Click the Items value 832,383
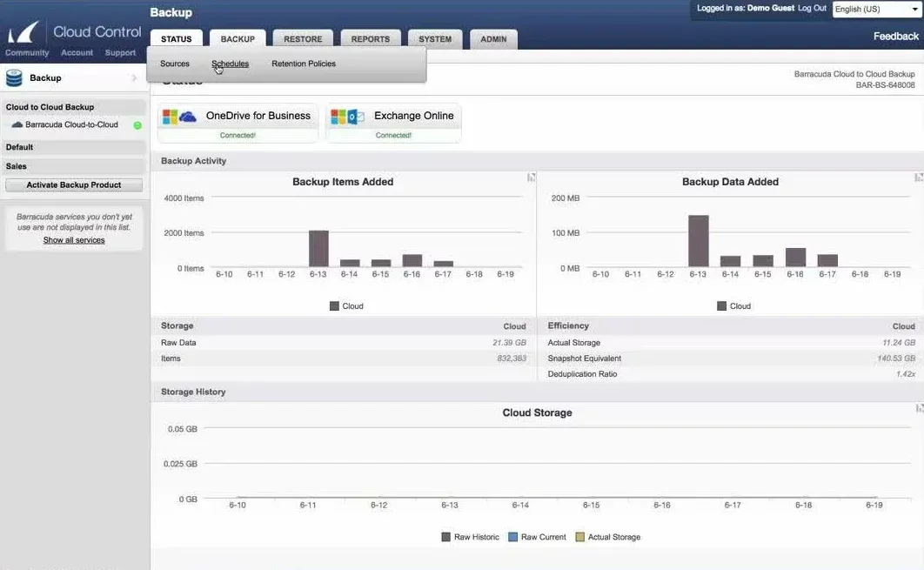Viewport: 924px width, 570px height. (512, 359)
